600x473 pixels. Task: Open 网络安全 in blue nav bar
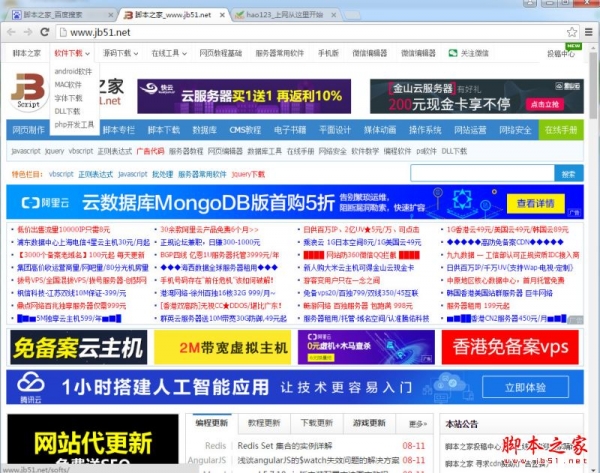[515, 130]
